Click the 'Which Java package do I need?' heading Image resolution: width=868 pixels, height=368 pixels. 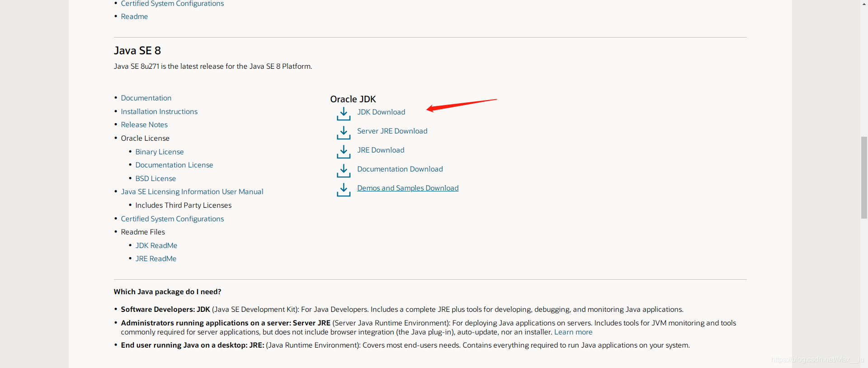[x=167, y=292]
